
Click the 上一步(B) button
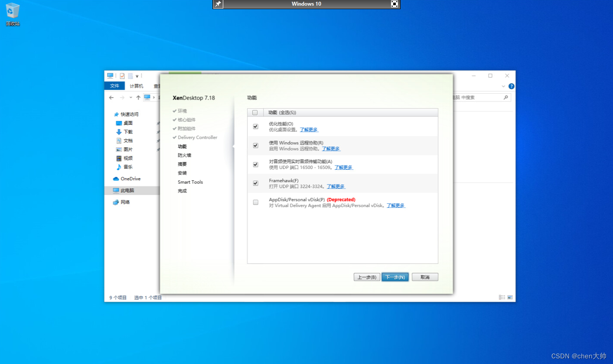[x=367, y=277]
